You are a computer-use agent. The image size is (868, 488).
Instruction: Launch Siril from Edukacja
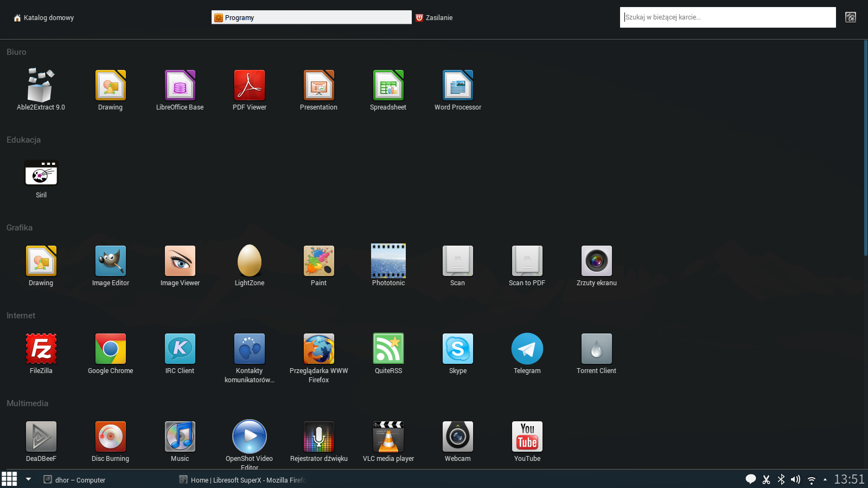[41, 178]
